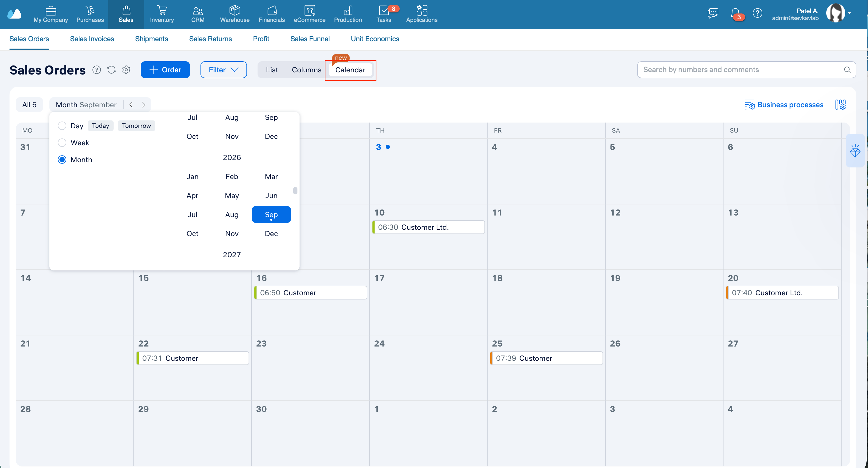Viewport: 868px width, 468px height.
Task: Click the notification bell icon
Action: click(735, 13)
